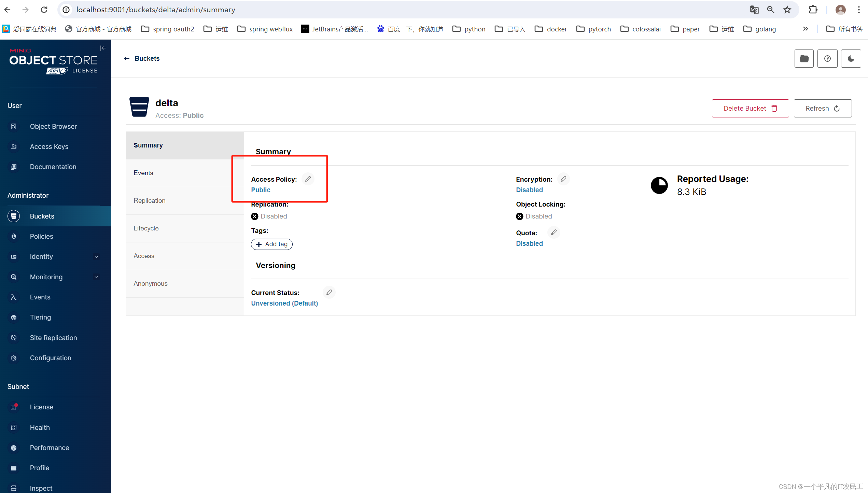Collapse the sidebar with the arrow
Viewport: 868px width, 493px height.
103,48
